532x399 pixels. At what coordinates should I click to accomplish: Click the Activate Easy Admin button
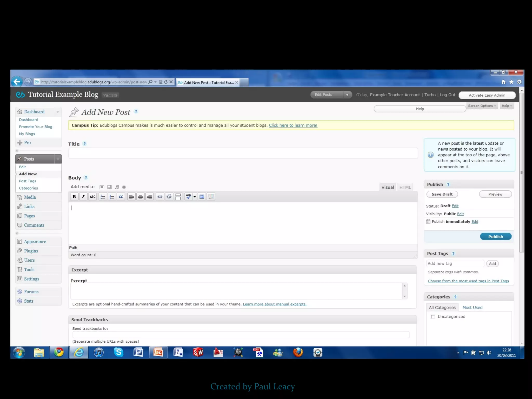(x=487, y=95)
